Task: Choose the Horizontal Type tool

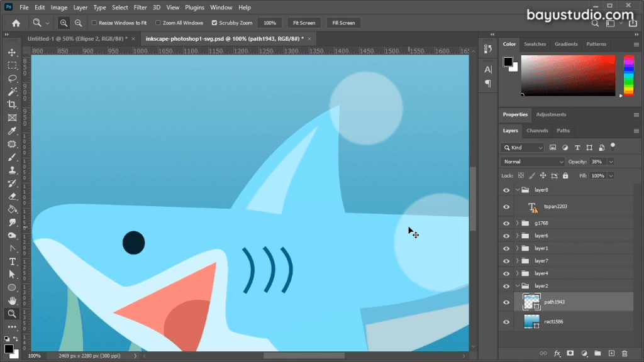Action: coord(12,261)
